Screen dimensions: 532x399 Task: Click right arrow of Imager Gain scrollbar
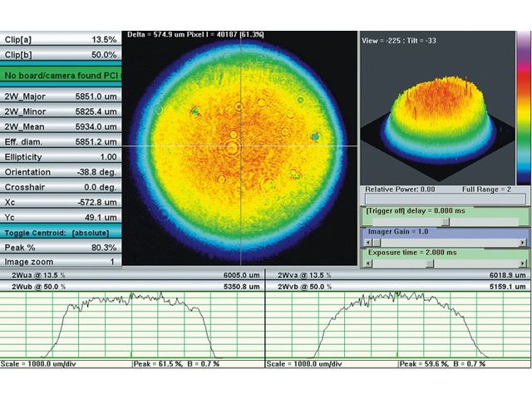(x=523, y=243)
